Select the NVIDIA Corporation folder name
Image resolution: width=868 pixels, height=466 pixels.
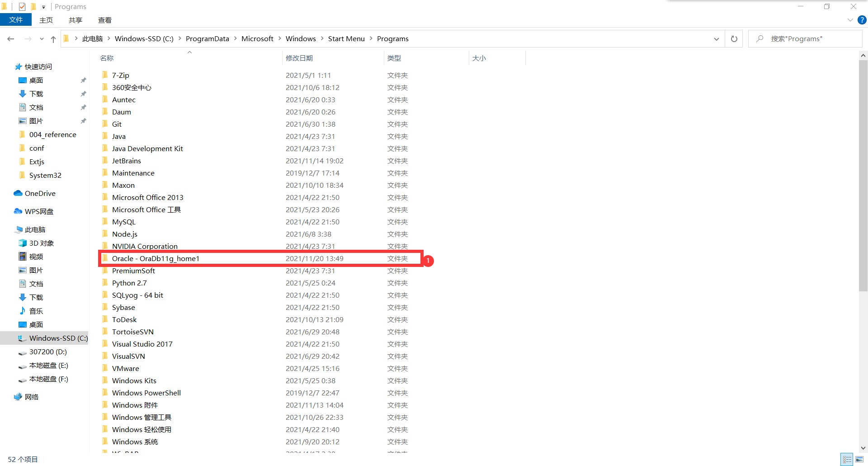pos(145,246)
